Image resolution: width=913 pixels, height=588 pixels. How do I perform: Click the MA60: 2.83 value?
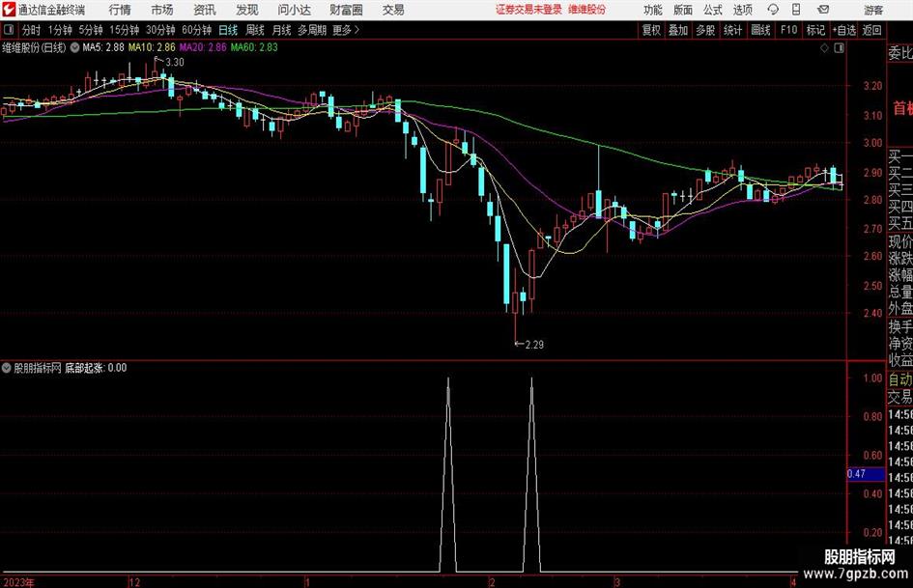click(x=254, y=47)
